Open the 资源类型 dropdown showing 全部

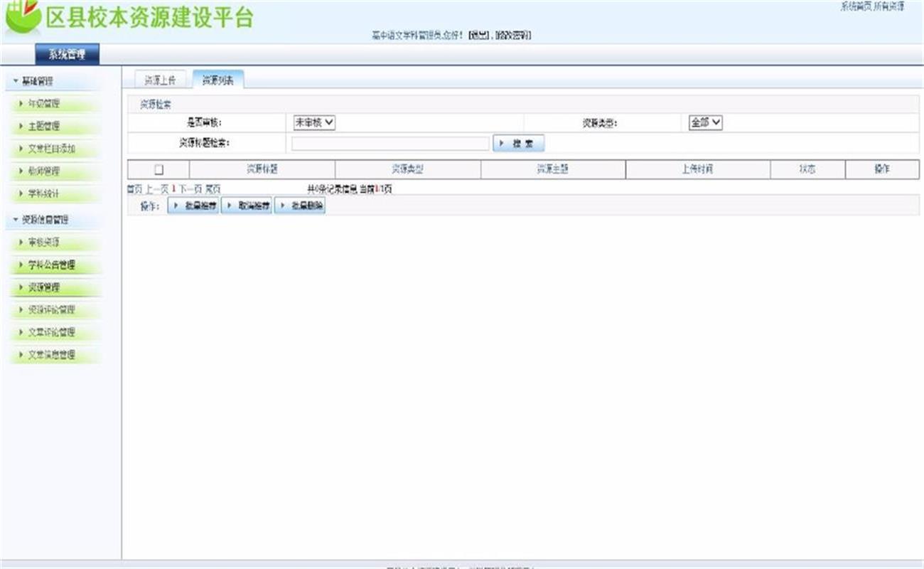coord(706,122)
